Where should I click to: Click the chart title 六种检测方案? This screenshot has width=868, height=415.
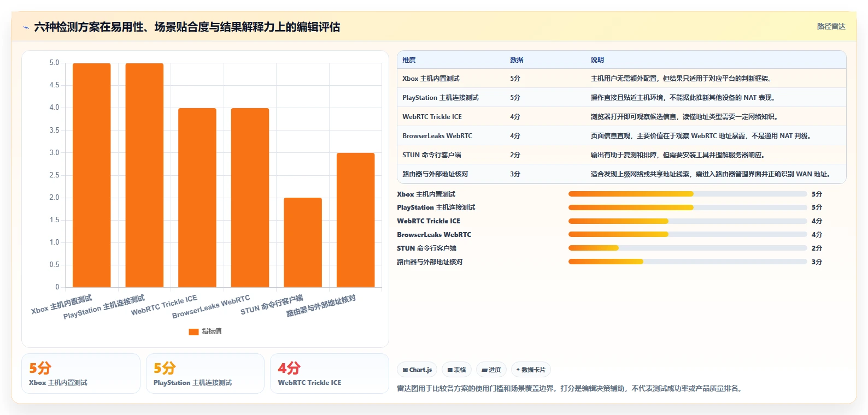click(x=187, y=27)
